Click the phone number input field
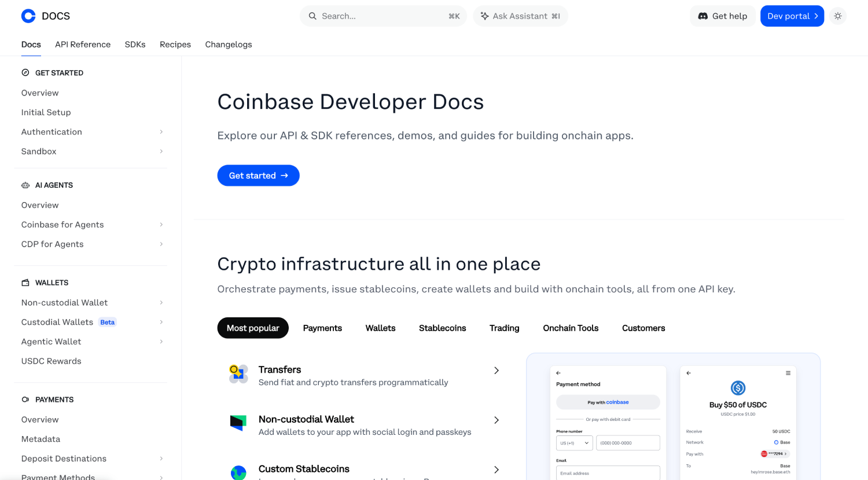This screenshot has height=480, width=868. point(628,443)
